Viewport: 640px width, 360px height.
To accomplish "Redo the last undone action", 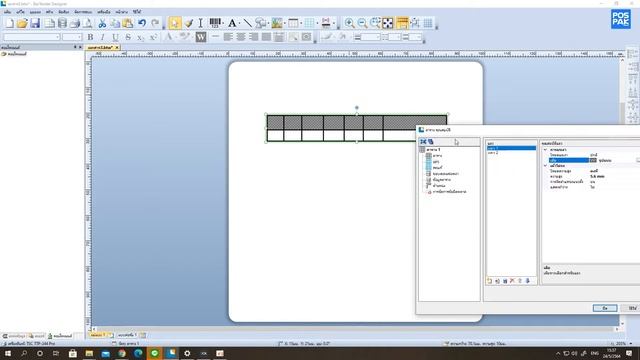I will point(155,23).
